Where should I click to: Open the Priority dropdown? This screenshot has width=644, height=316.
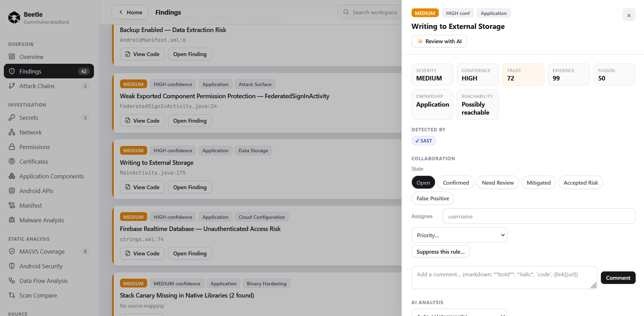point(459,235)
